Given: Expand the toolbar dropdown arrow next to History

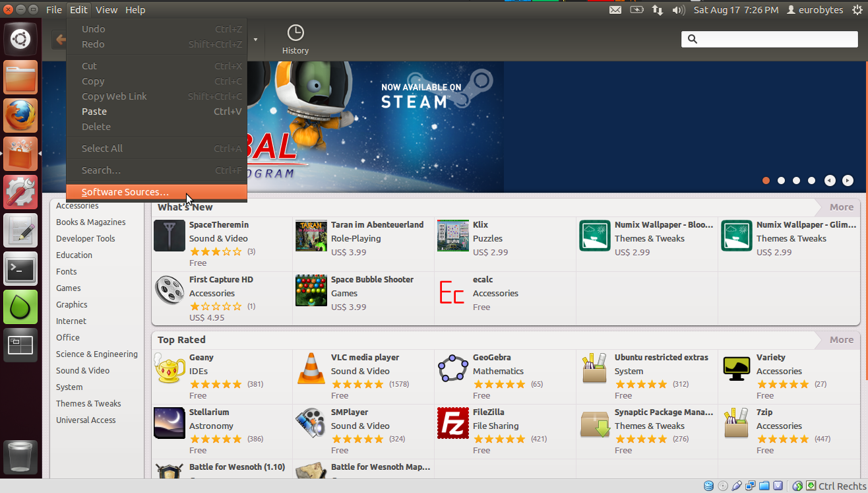Looking at the screenshot, I should tap(255, 40).
